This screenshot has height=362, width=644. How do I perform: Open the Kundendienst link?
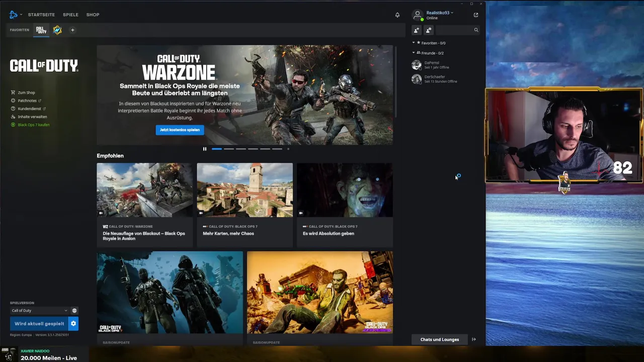click(x=29, y=109)
